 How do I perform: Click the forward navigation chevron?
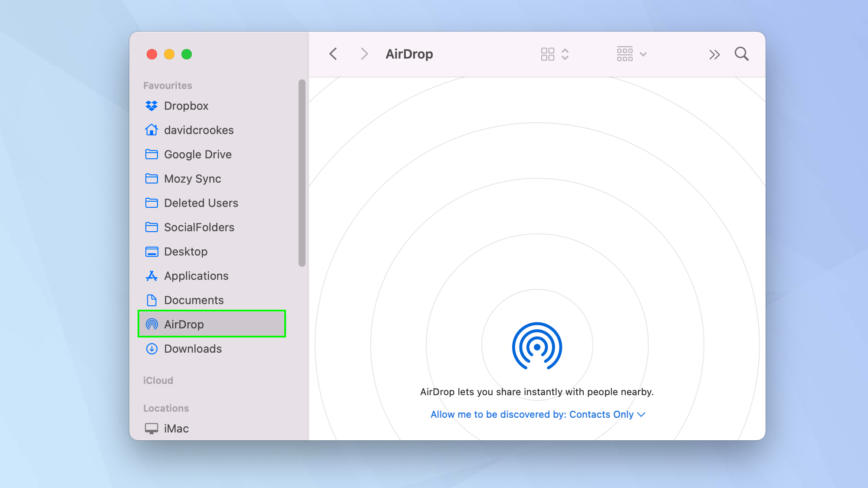coord(363,54)
